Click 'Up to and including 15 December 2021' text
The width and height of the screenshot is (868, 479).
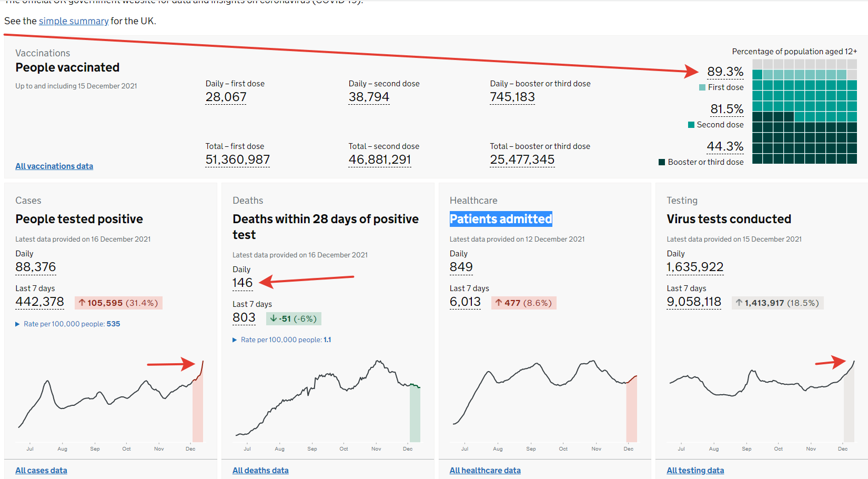[x=76, y=86]
